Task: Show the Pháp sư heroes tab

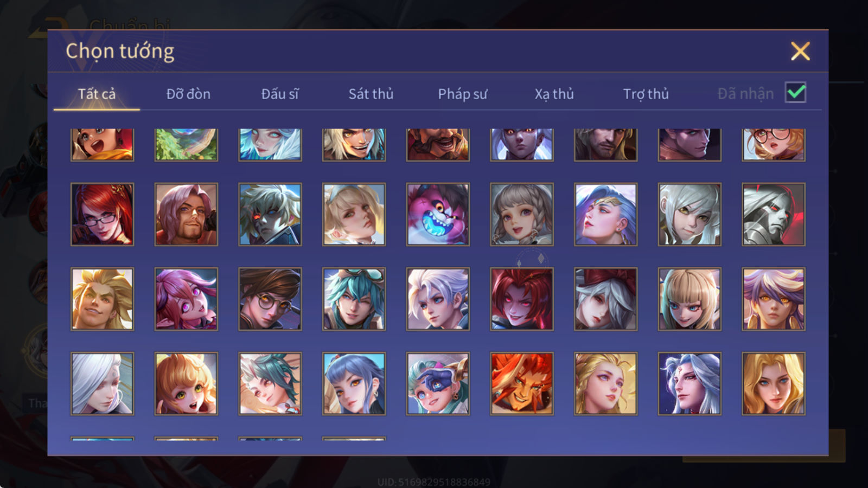Action: (463, 94)
